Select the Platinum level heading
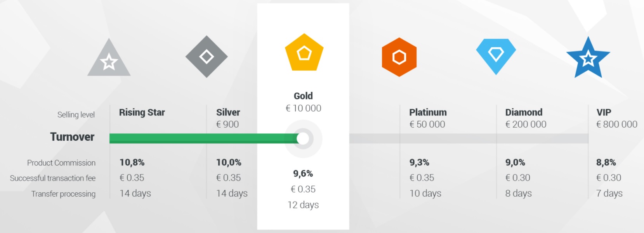This screenshot has width=644, height=233. [428, 112]
